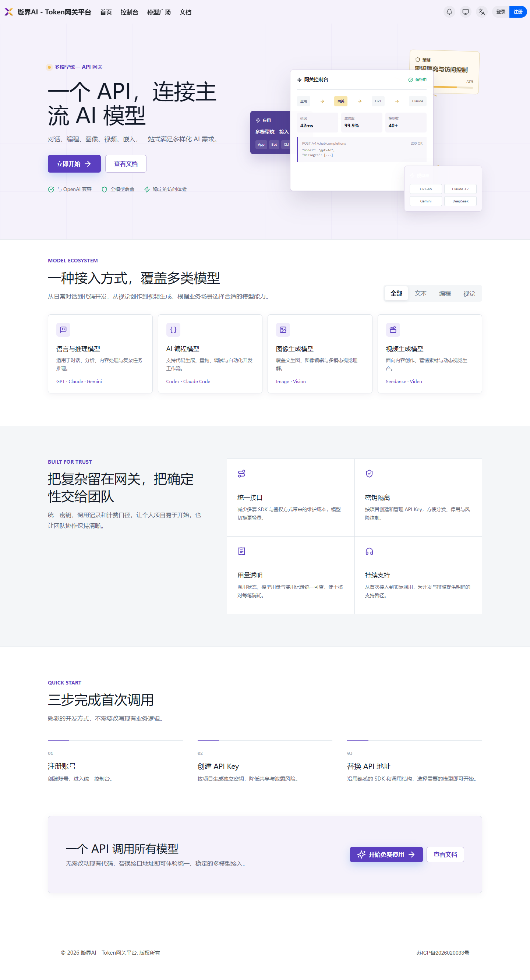Image resolution: width=530 pixels, height=980 pixels.
Task: Click the GPT-4o chip in the hero preview
Action: [426, 189]
